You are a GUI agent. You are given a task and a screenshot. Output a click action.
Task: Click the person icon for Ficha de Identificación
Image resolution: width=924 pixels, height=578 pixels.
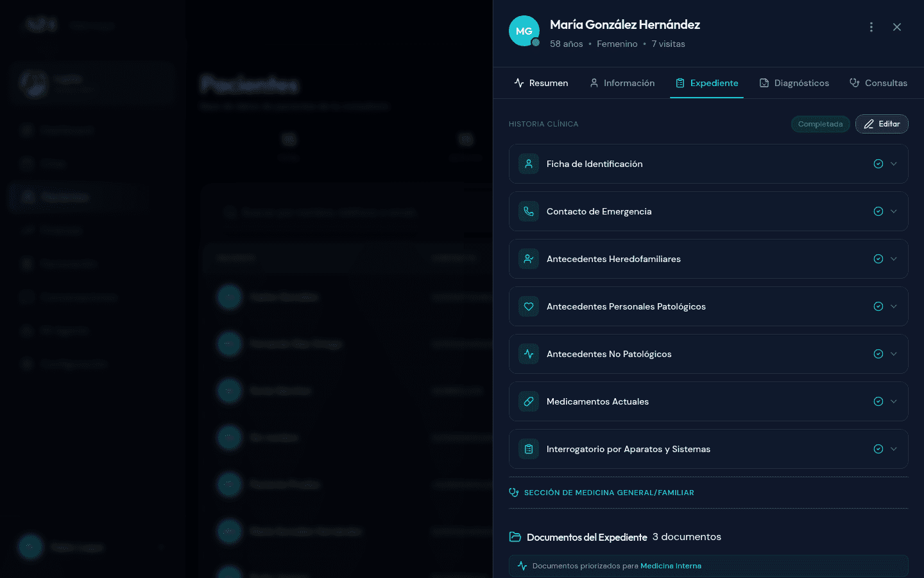(528, 164)
